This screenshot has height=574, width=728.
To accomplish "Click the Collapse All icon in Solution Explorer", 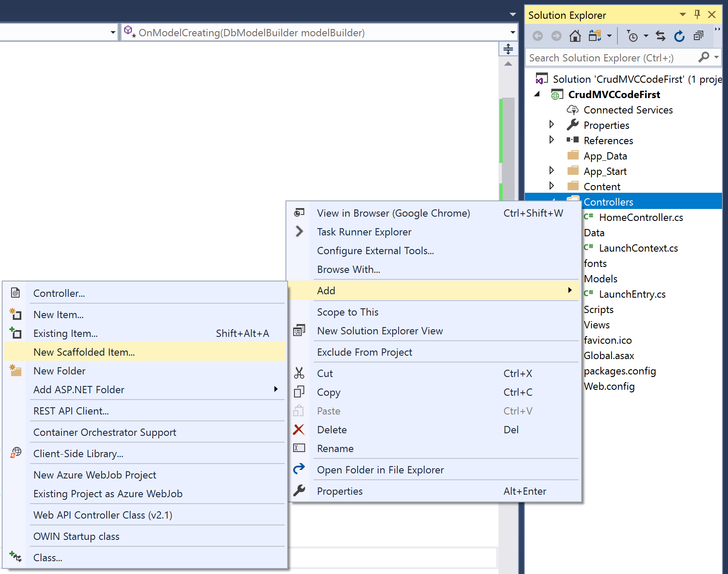I will [698, 36].
